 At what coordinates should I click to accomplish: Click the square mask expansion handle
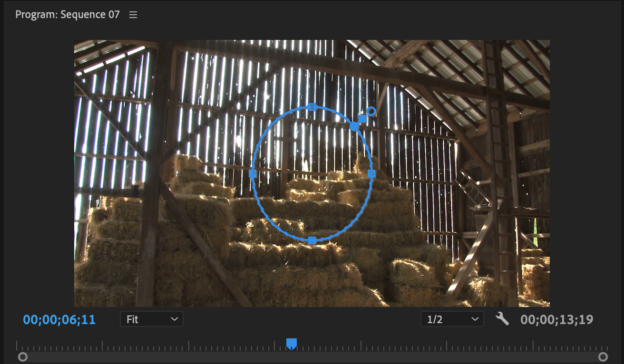click(362, 119)
